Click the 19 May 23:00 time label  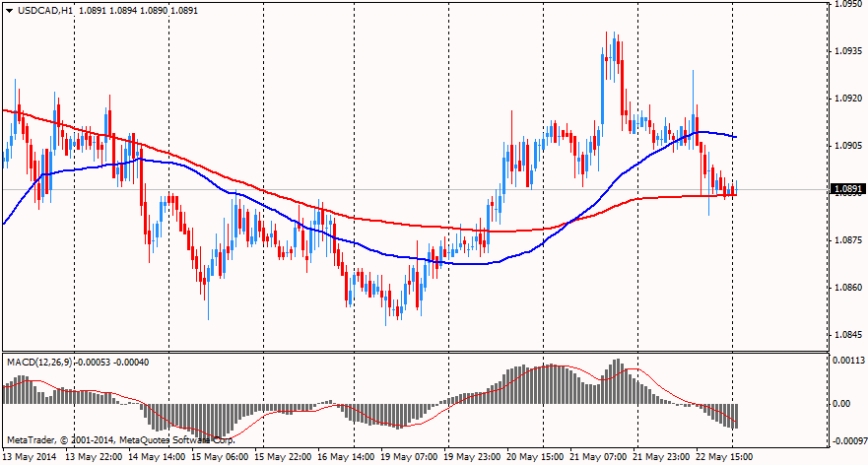coord(474,457)
